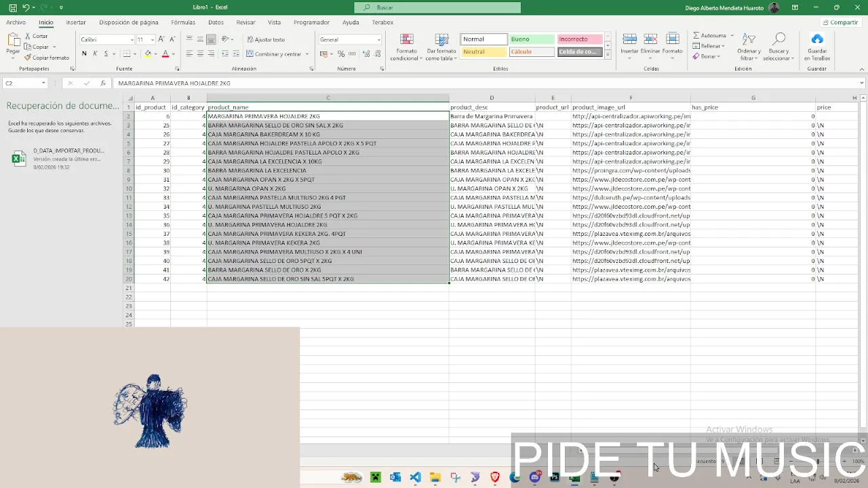Image resolution: width=868 pixels, height=488 pixels.
Task: Expand the cell styles gallery more arrow
Action: tap(608, 54)
